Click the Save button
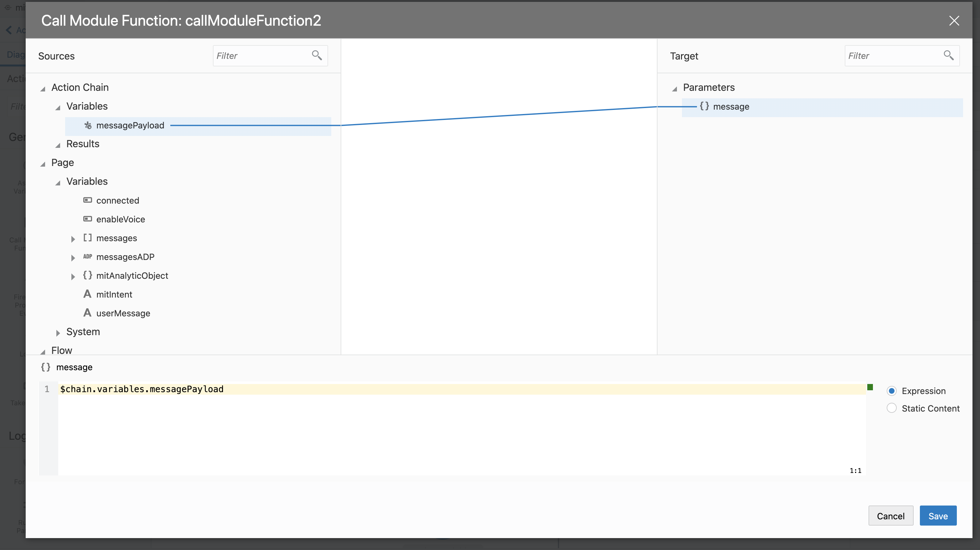980x550 pixels. [938, 516]
